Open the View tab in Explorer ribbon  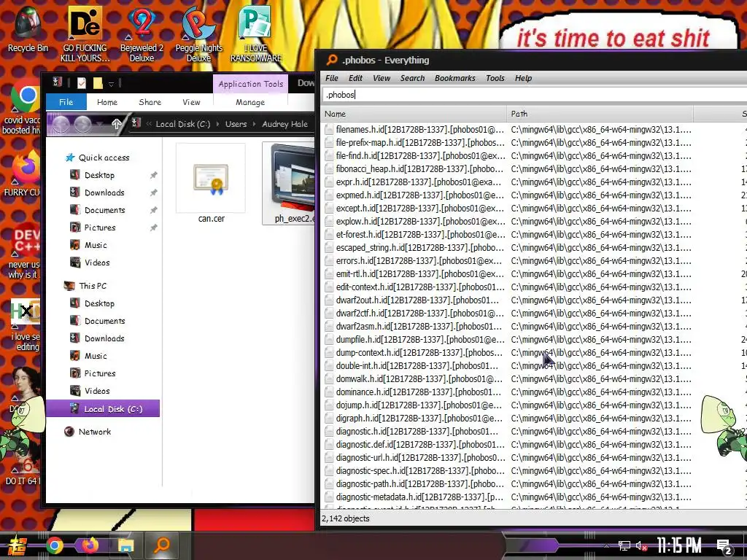(x=192, y=102)
